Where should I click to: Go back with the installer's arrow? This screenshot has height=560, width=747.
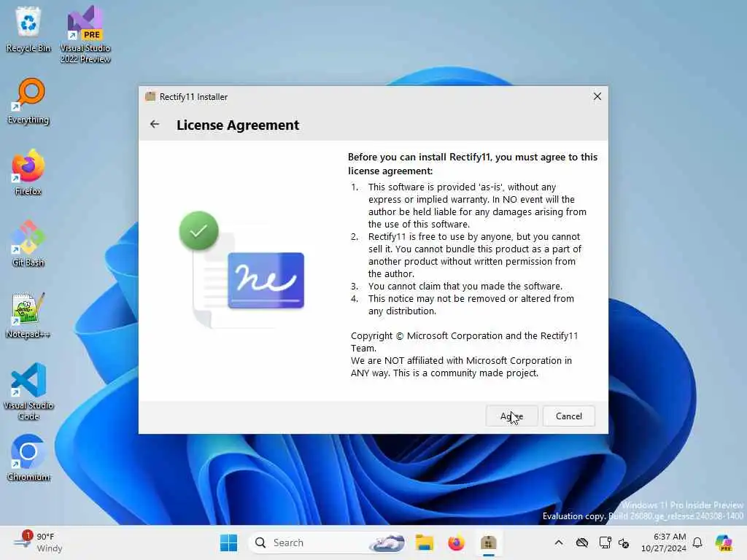(155, 124)
